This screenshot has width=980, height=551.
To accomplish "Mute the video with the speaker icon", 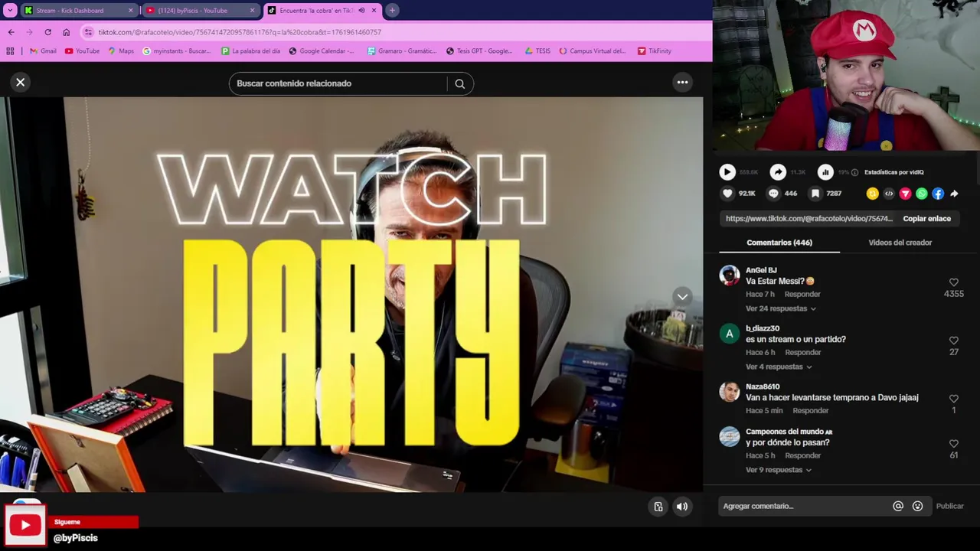I will (682, 507).
